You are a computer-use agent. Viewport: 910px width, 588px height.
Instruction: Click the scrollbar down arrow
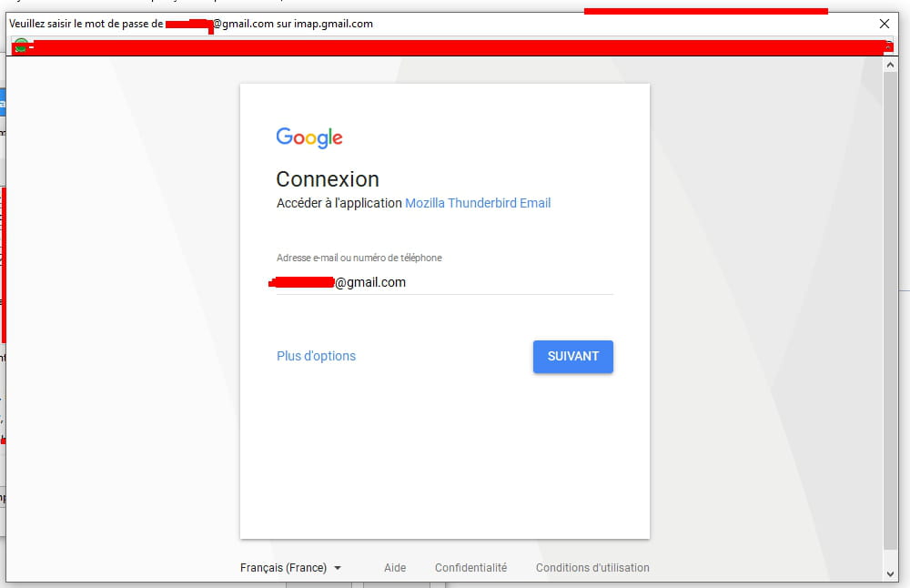coord(890,574)
